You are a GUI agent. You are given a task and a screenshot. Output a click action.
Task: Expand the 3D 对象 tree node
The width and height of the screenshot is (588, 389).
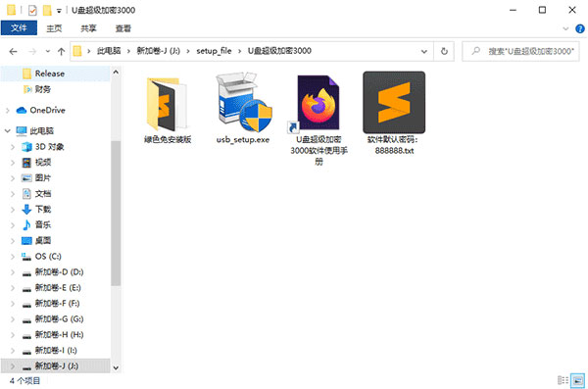pyautogui.click(x=13, y=147)
